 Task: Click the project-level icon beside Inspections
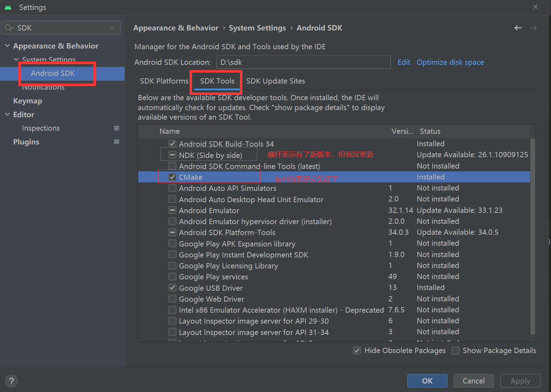coord(116,128)
